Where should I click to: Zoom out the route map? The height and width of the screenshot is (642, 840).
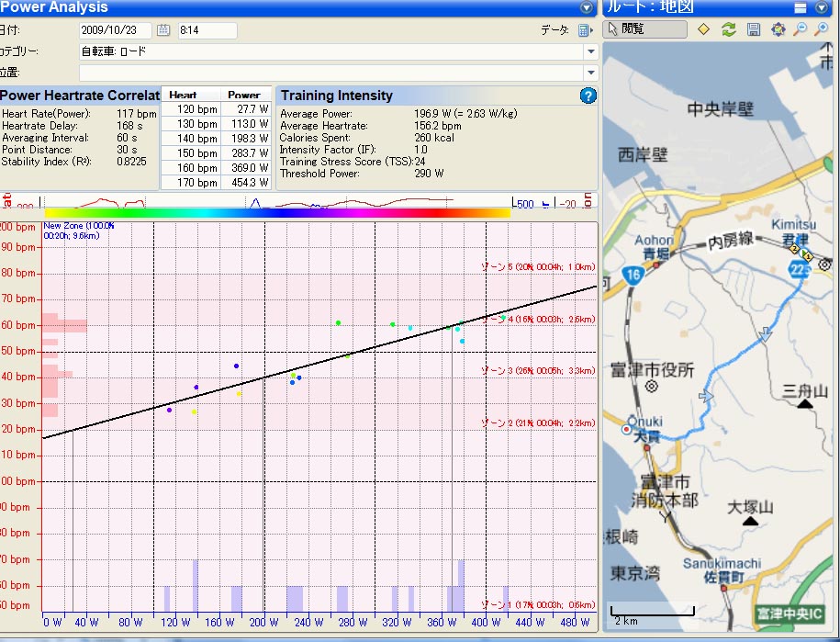pyautogui.click(x=801, y=29)
